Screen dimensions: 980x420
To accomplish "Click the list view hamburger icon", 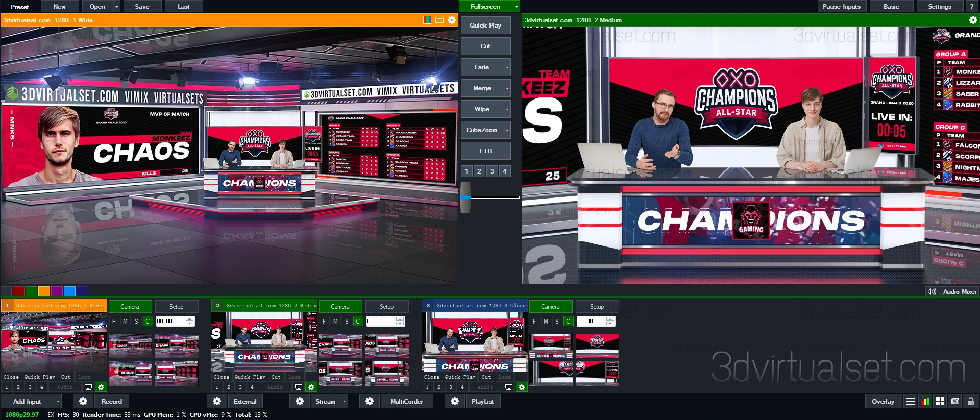I will click(x=910, y=402).
